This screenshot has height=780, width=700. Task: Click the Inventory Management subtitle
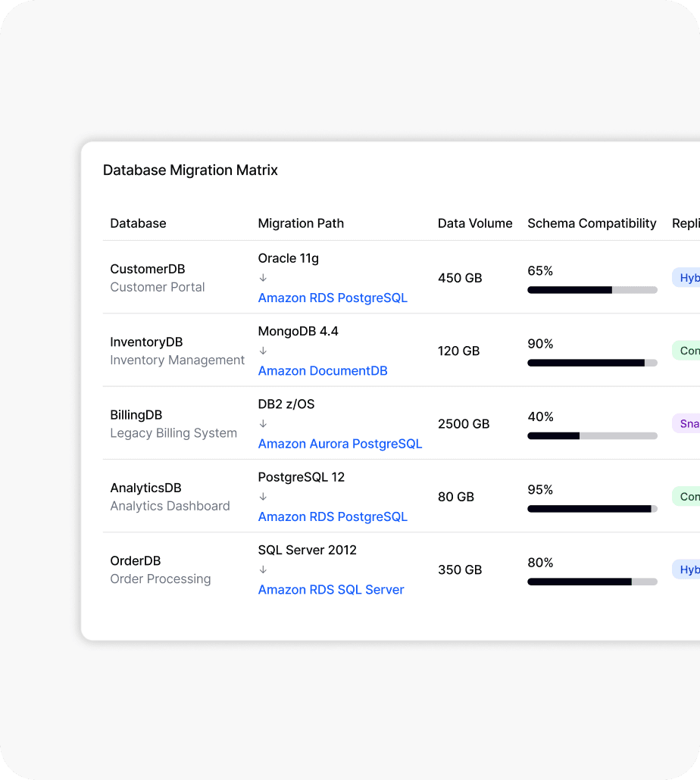[177, 360]
